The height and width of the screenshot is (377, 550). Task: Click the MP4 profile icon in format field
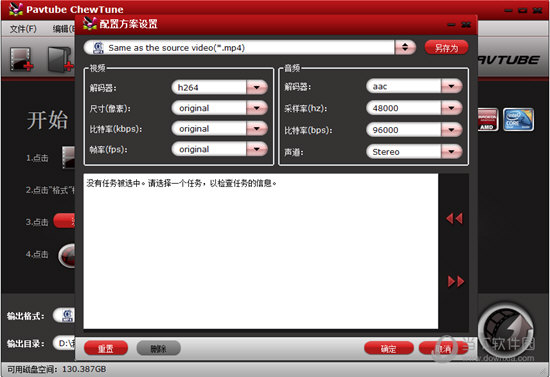[99, 48]
